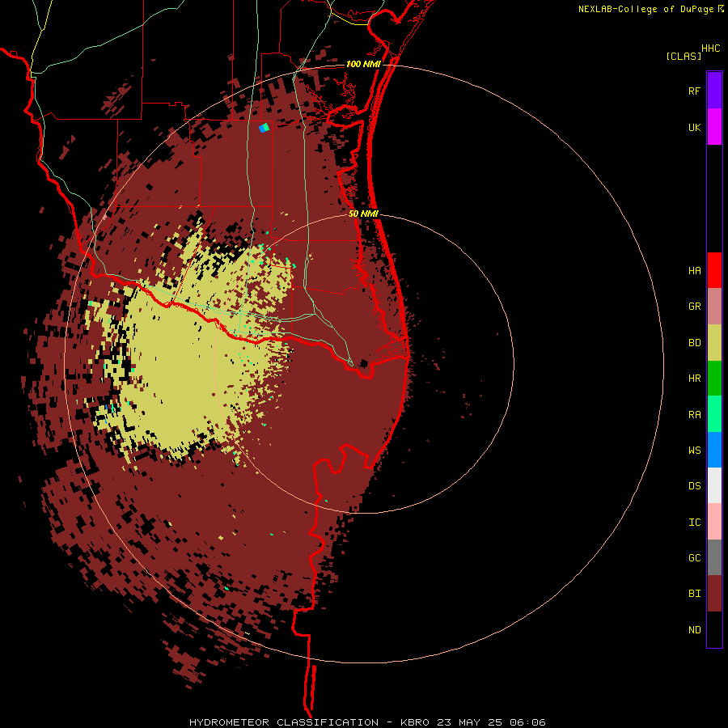Select the GC gray legend swatch

714,557
